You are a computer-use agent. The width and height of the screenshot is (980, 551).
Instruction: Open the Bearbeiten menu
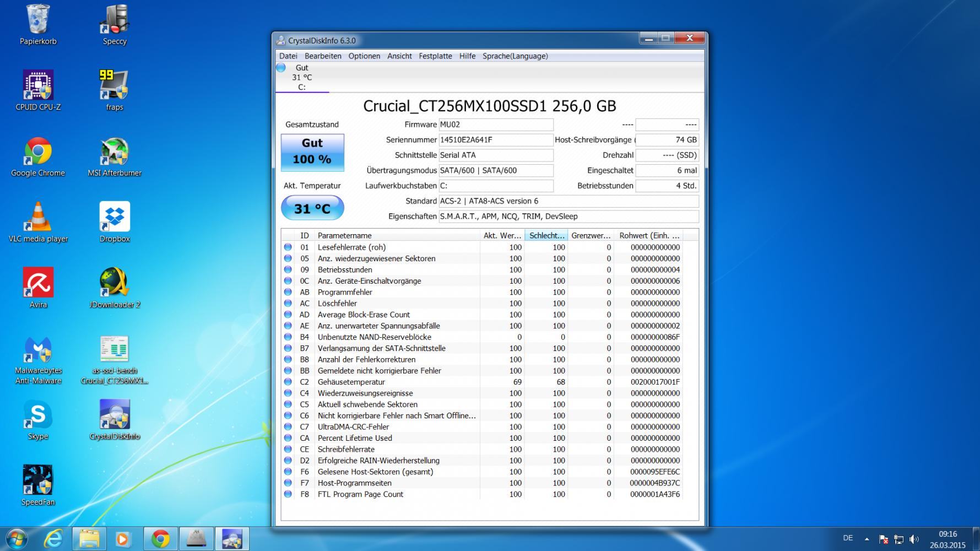point(323,56)
